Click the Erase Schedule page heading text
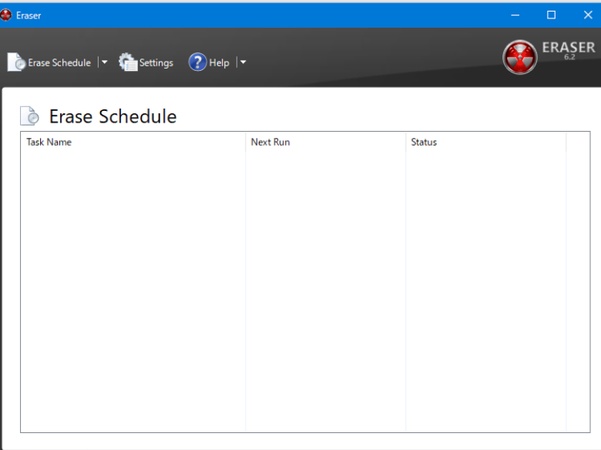The height and width of the screenshot is (450, 601). coord(113,117)
